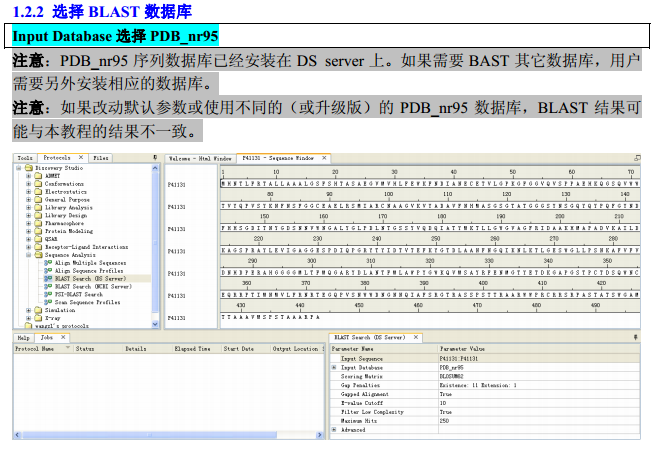Click the BLAST Search (NCBI Server) protocol icon
659x471 pixels.
pyautogui.click(x=48, y=286)
